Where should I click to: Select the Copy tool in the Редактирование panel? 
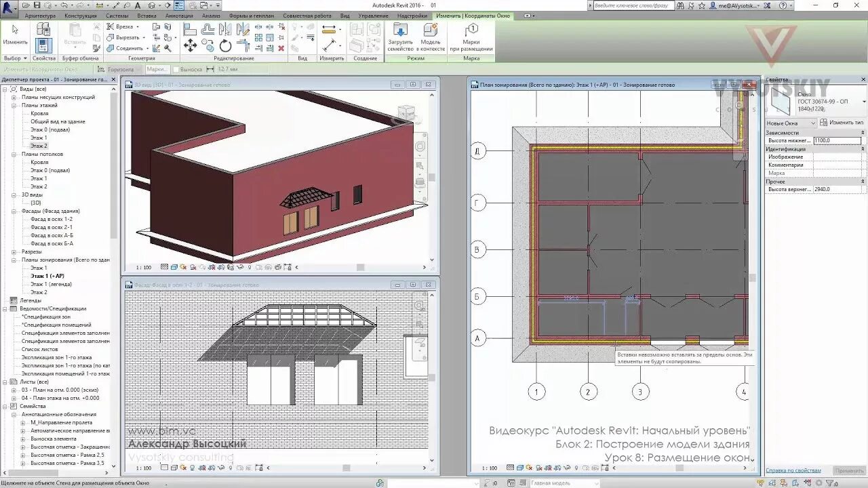(208, 45)
